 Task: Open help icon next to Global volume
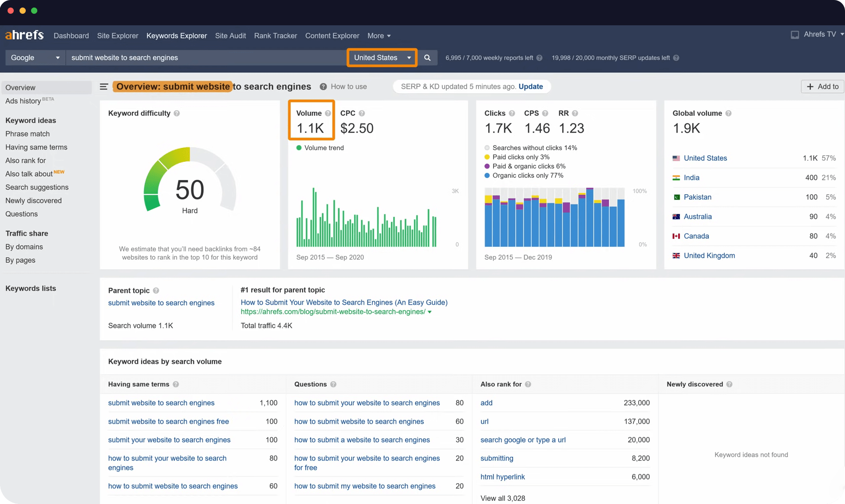click(x=728, y=113)
